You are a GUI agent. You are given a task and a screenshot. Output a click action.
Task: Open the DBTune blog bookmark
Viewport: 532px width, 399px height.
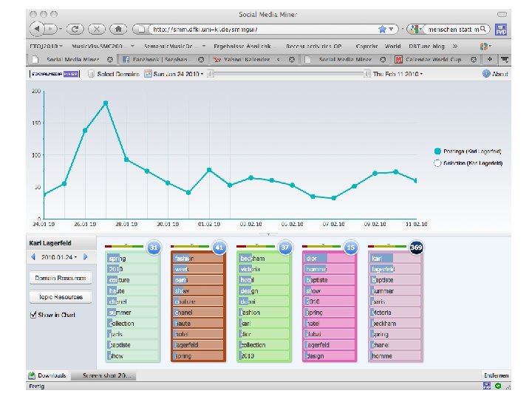click(426, 46)
